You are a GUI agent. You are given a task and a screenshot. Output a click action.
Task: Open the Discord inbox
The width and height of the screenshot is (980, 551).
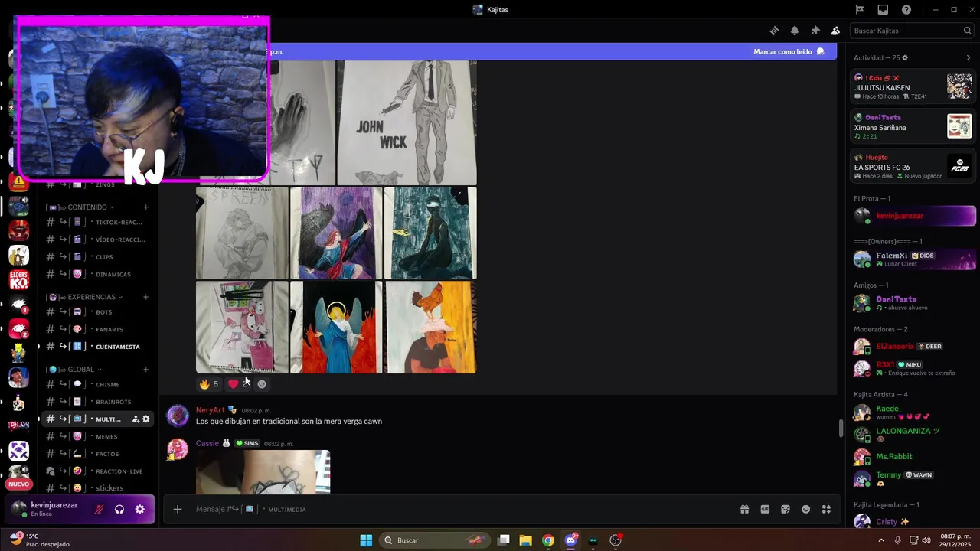(x=883, y=10)
